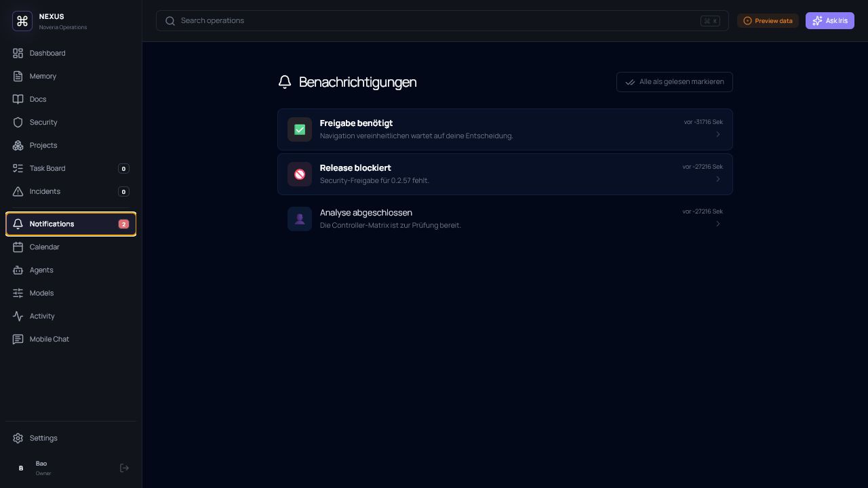Click the Settings gear icon
Image resolution: width=868 pixels, height=488 pixels.
[x=18, y=438]
